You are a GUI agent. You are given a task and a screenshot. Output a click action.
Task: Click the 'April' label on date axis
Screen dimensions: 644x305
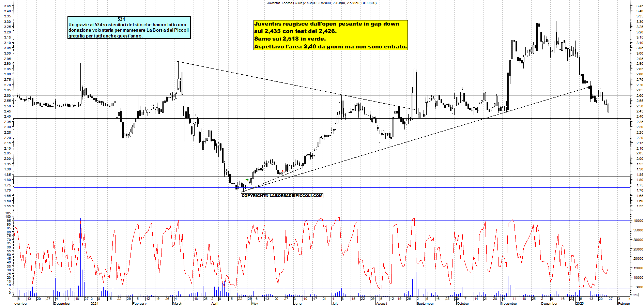tap(215, 303)
